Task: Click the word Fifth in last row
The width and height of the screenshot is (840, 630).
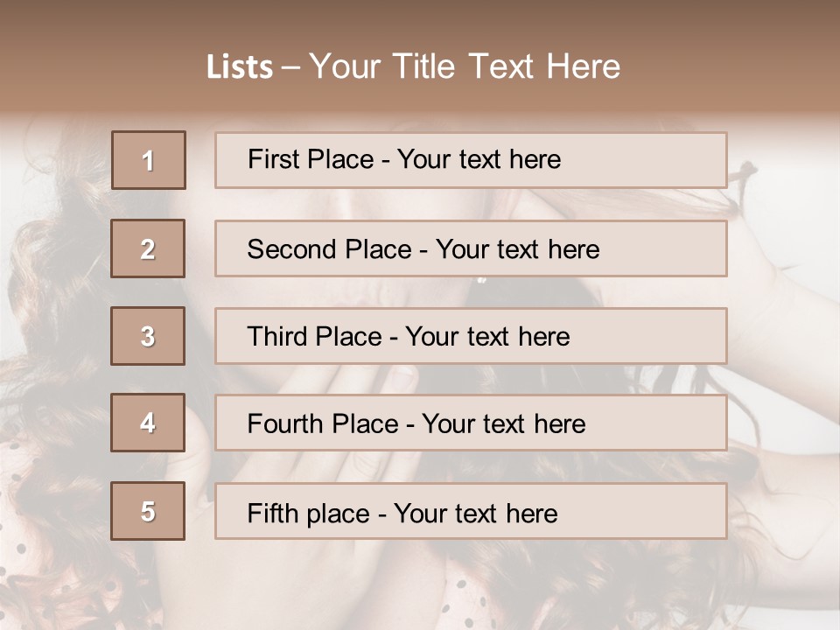Action: coord(272,513)
